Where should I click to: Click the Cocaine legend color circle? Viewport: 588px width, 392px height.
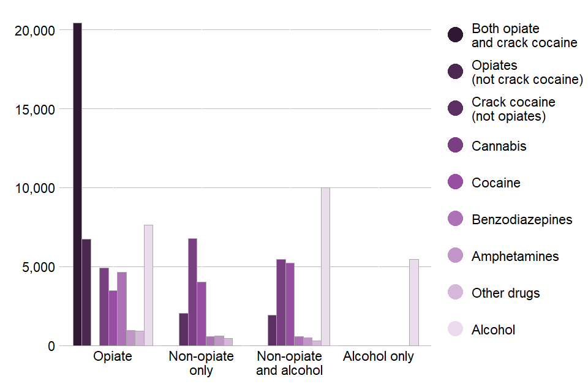tap(455, 183)
